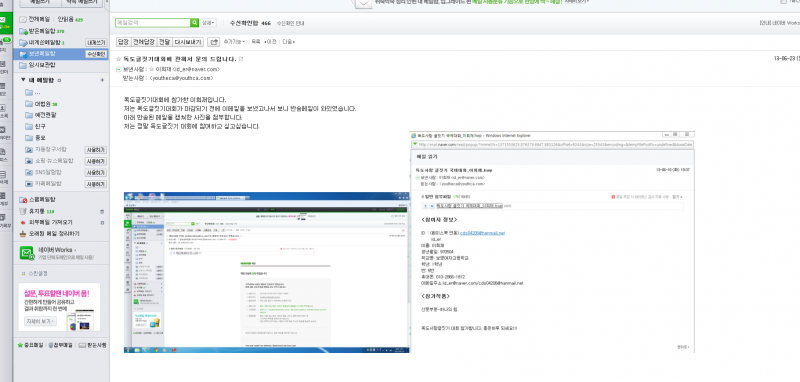This screenshot has height=382, width=800.
Task: Collapse the 내 메일함 folder tree
Action: [23, 80]
